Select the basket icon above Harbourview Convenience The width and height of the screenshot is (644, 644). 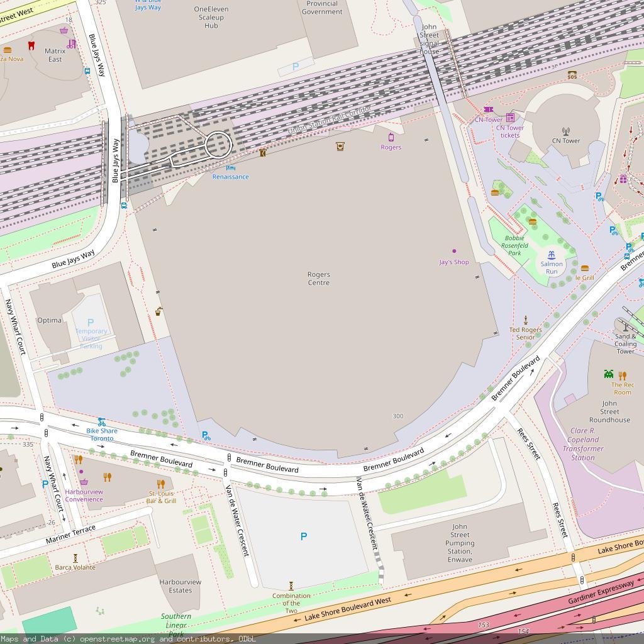tap(84, 482)
